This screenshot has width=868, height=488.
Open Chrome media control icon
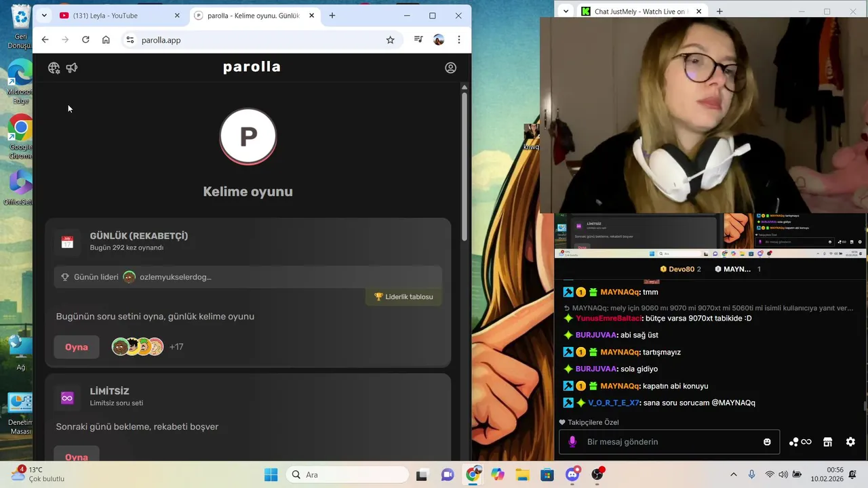pyautogui.click(x=418, y=40)
